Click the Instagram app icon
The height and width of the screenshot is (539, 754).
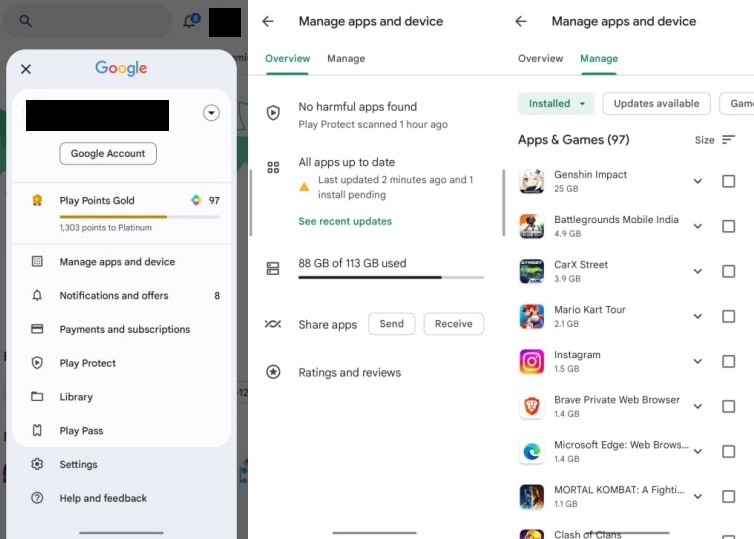(x=532, y=361)
